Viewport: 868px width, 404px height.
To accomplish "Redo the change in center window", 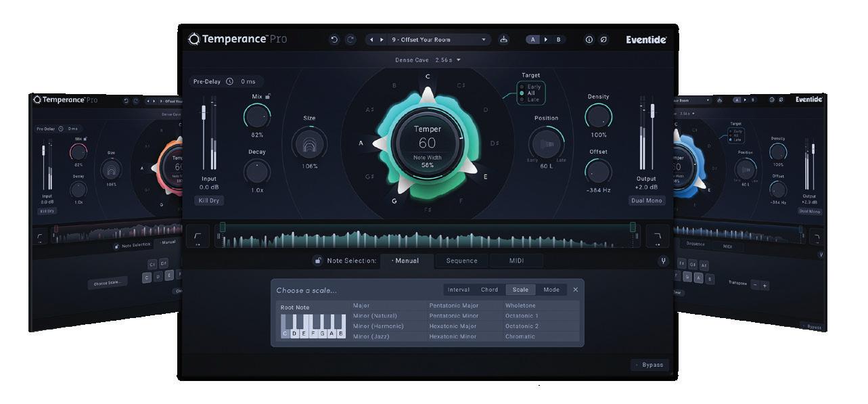I will point(350,40).
